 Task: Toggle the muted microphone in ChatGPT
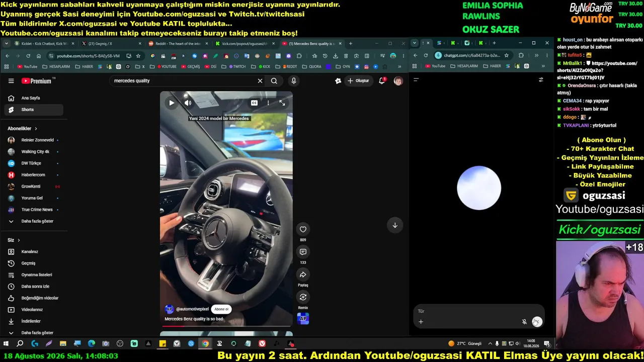[524, 322]
